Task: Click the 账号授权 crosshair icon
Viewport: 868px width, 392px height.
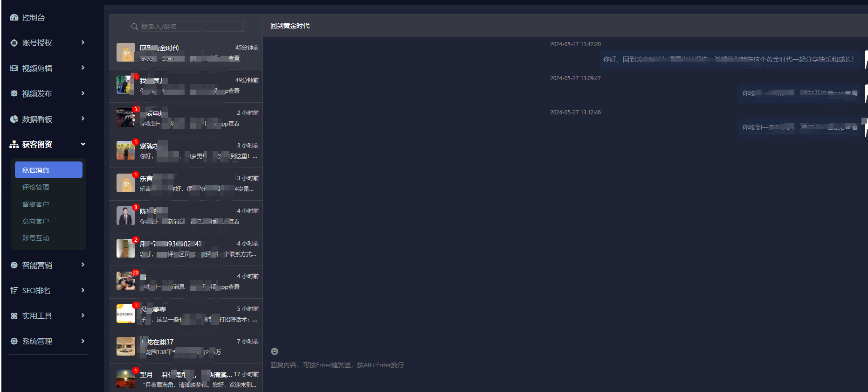Action: (14, 43)
